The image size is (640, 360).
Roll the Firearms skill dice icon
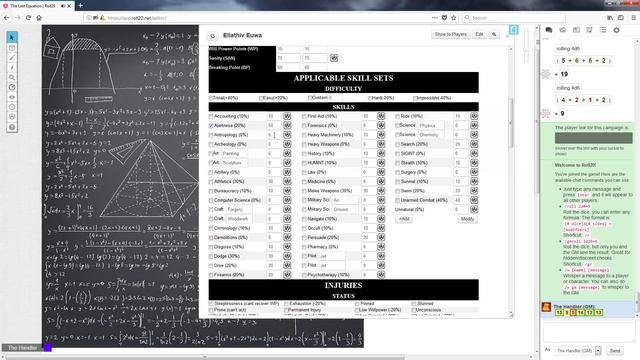287,275
